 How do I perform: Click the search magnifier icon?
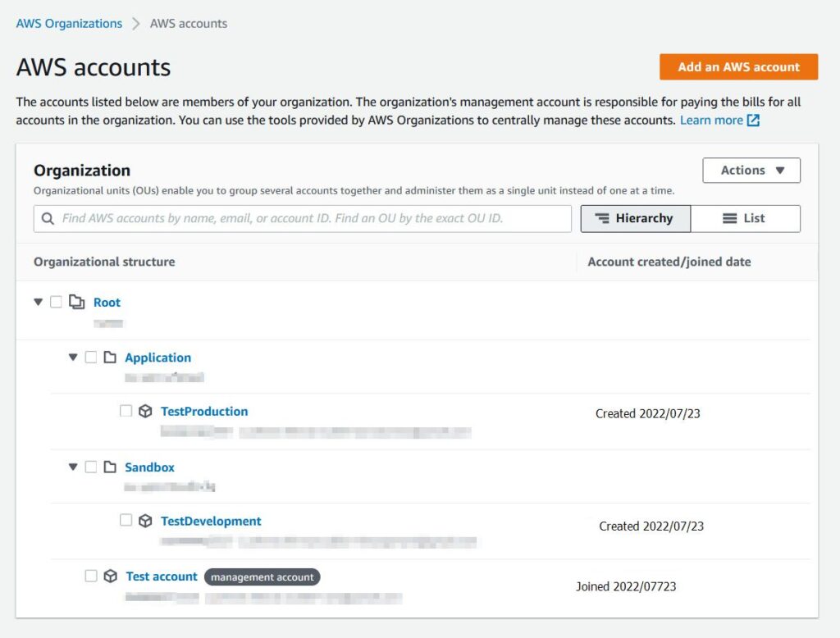click(45, 218)
